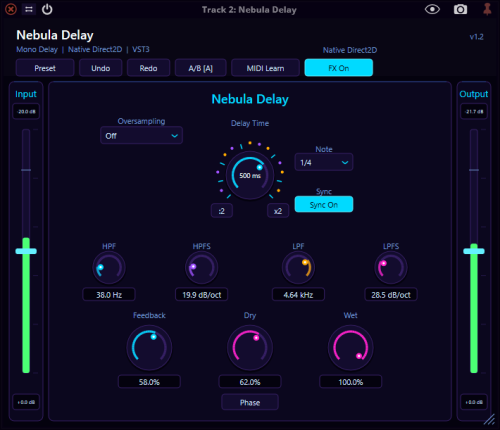
Task: Activate MIDI Learn
Action: [265, 68]
